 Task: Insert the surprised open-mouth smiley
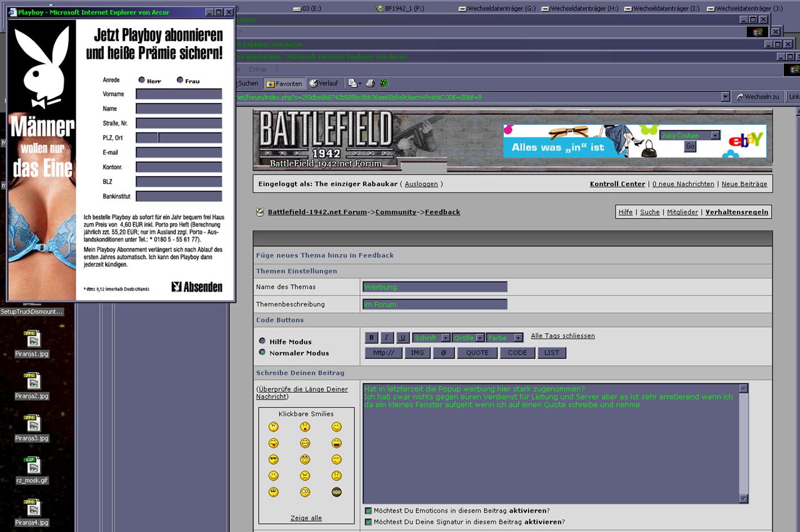[305, 427]
